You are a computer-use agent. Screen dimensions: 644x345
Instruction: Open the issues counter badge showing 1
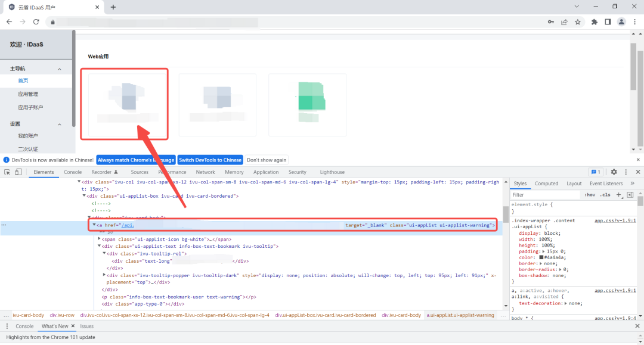596,172
